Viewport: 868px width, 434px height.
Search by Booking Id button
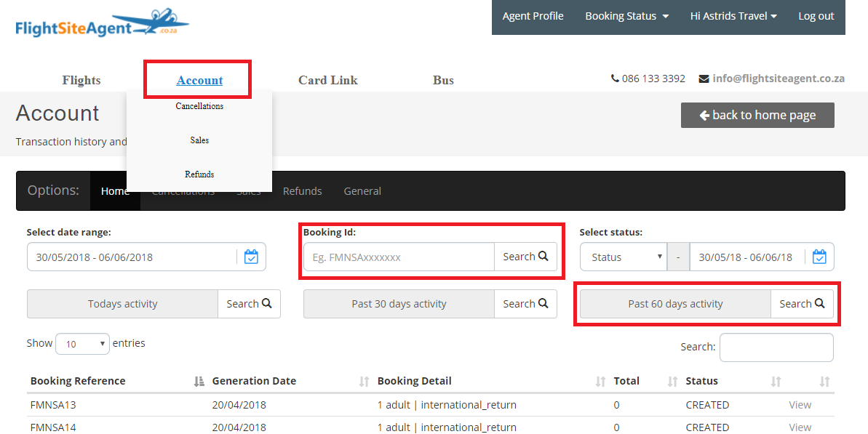[525, 257]
